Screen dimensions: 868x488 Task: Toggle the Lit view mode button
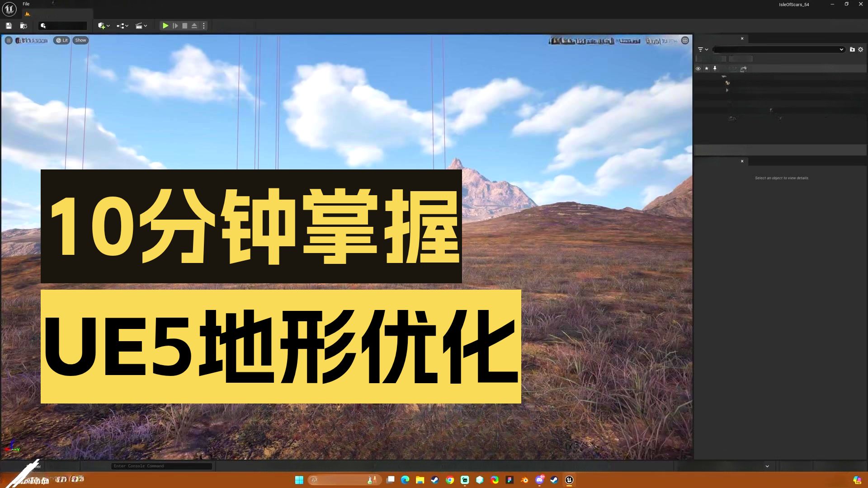(61, 40)
